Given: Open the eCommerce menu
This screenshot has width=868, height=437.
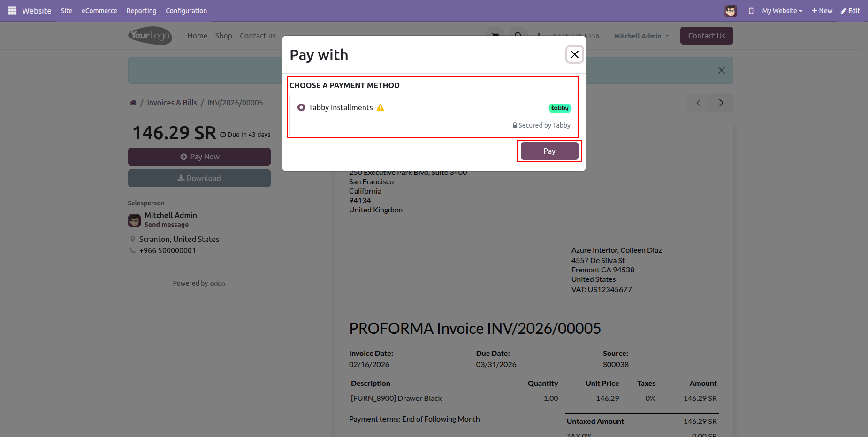Looking at the screenshot, I should (x=99, y=11).
